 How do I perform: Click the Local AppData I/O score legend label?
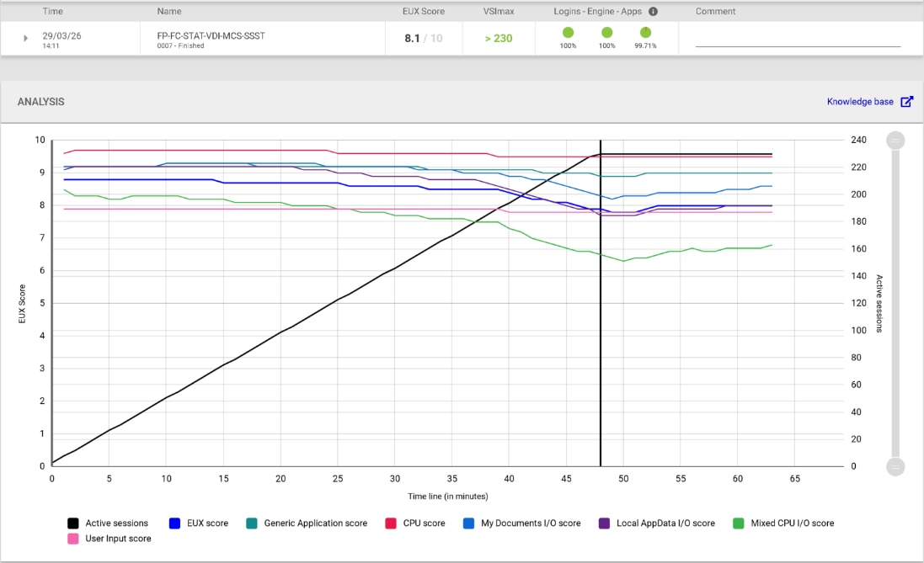tap(665, 523)
